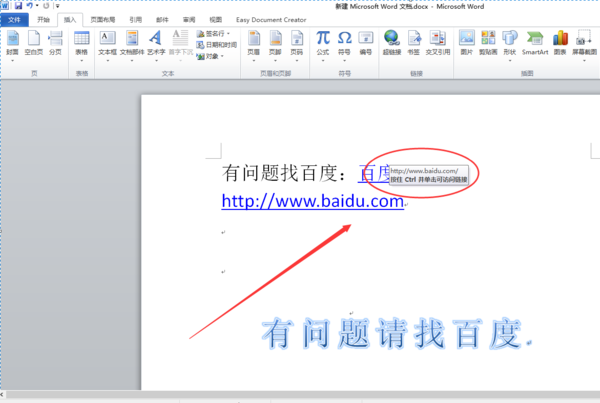Click the horizontal scrollbar left arrow
This screenshot has width=600, height=403.
click(3, 394)
